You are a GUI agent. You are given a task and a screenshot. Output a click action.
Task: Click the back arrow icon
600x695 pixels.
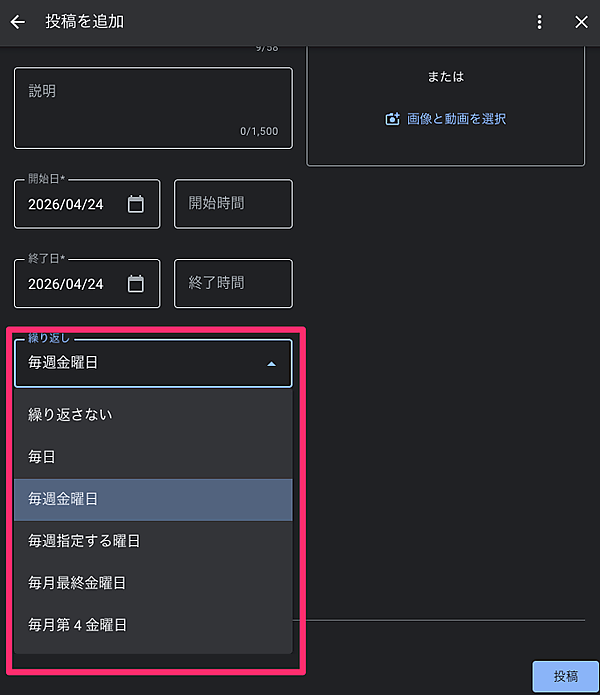pyautogui.click(x=18, y=22)
